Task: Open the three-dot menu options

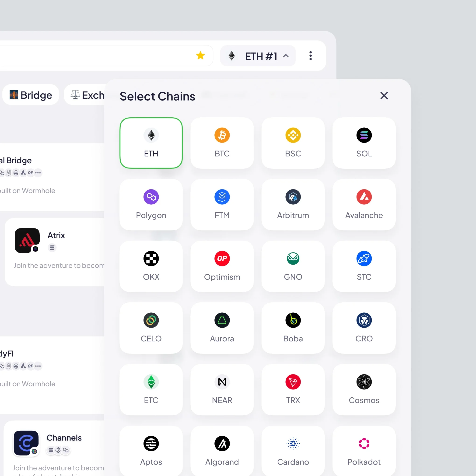Action: tap(311, 56)
